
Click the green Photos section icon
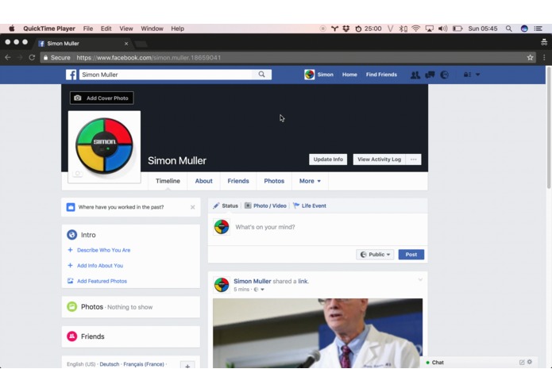click(x=71, y=306)
